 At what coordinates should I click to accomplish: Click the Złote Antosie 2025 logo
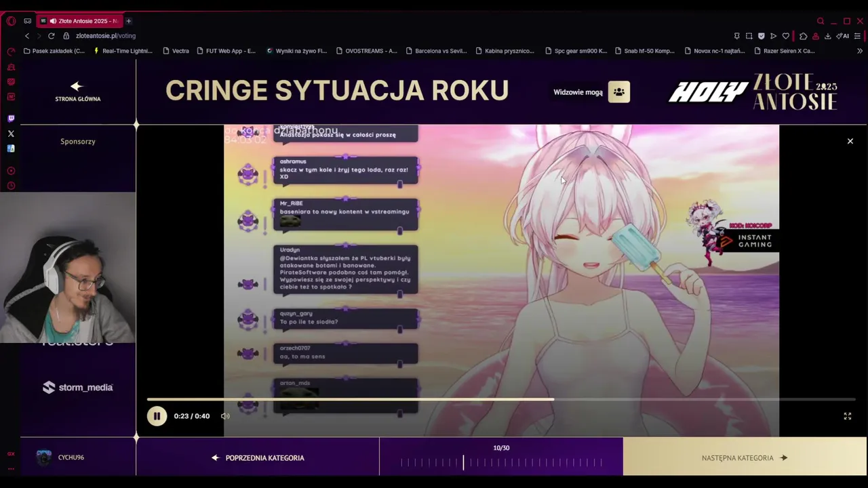coord(795,92)
